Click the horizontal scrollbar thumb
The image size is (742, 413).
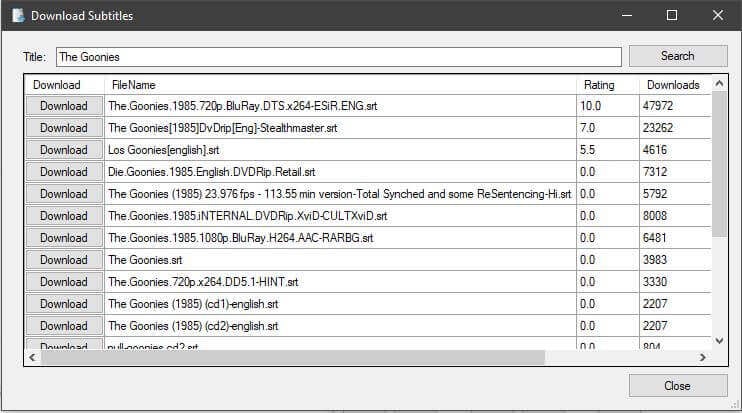(x=293, y=358)
